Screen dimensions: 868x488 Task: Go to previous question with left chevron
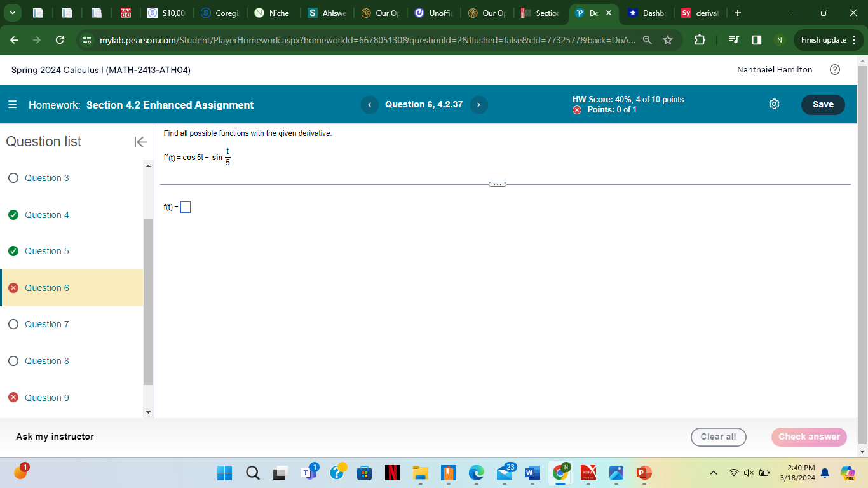[x=369, y=104]
